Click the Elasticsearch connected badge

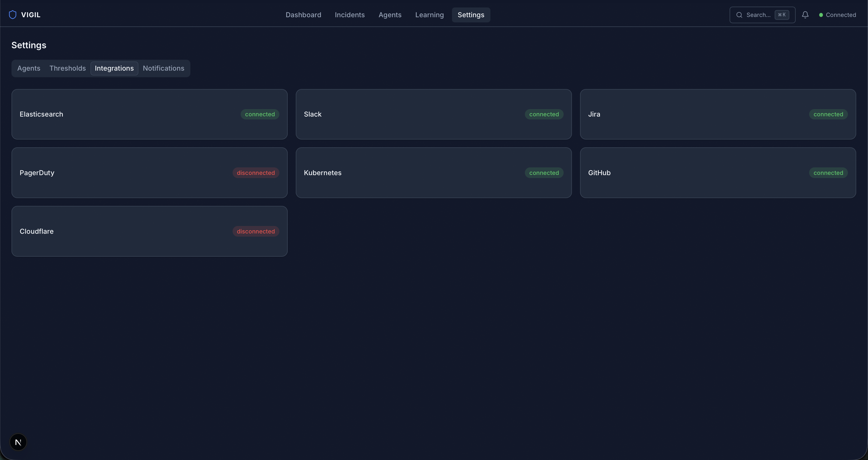pyautogui.click(x=260, y=114)
